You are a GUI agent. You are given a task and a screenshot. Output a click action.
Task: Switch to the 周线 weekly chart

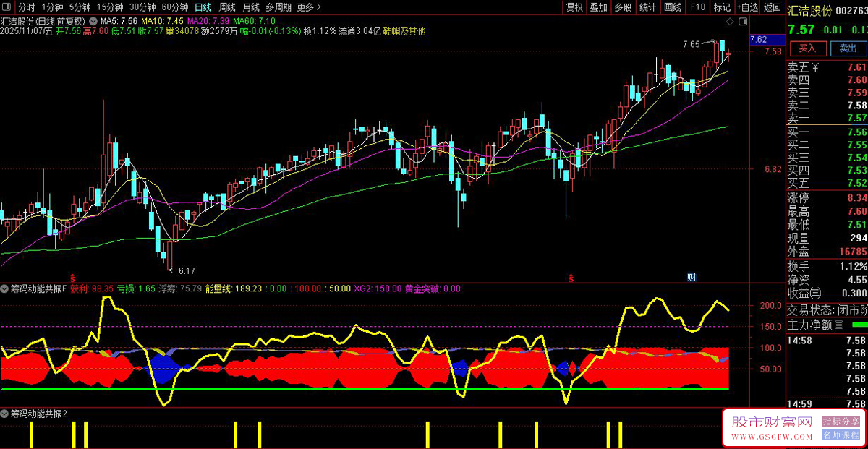(227, 7)
